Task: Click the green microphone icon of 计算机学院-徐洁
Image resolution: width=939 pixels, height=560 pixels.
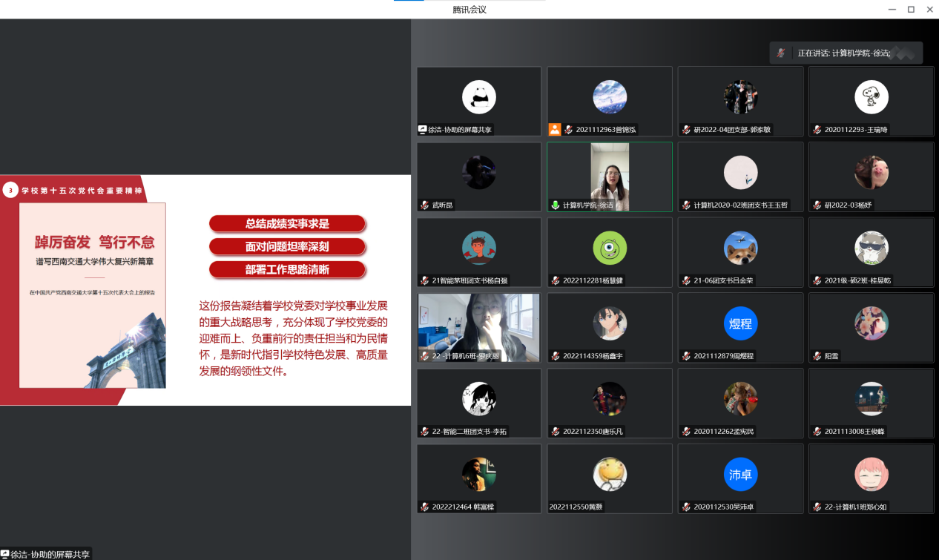Action: click(555, 205)
